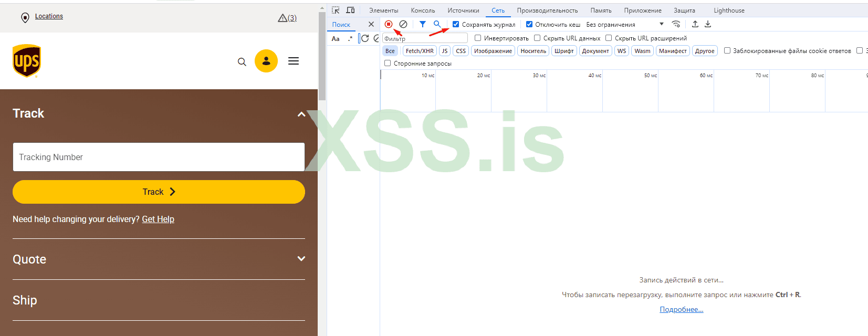Stop recording the network log
The width and height of the screenshot is (868, 336).
[389, 24]
